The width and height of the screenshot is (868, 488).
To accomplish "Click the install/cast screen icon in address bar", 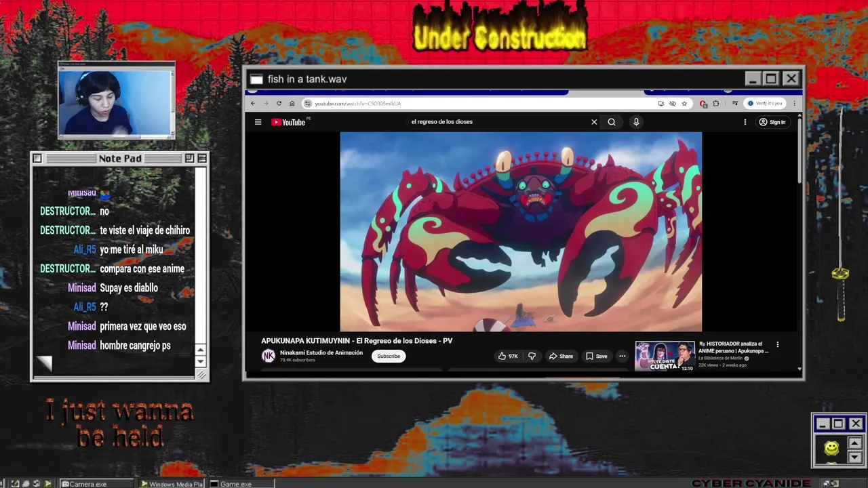I will pos(661,104).
